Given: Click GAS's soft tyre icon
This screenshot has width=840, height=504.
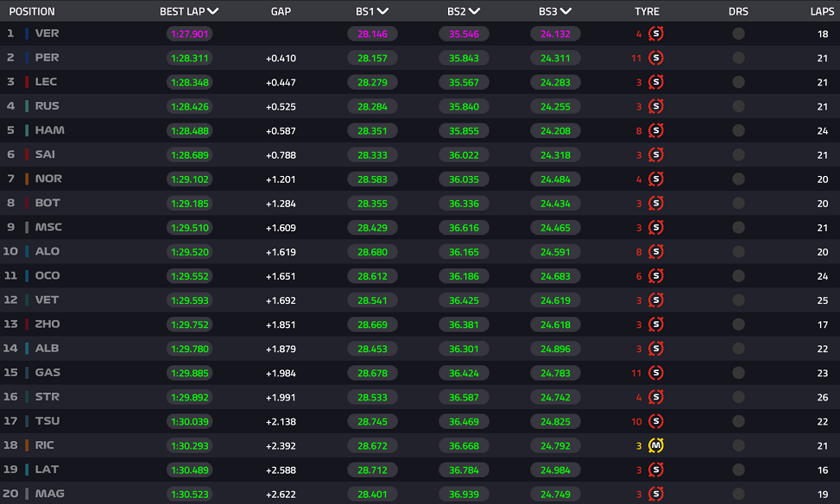Looking at the screenshot, I should tap(656, 373).
